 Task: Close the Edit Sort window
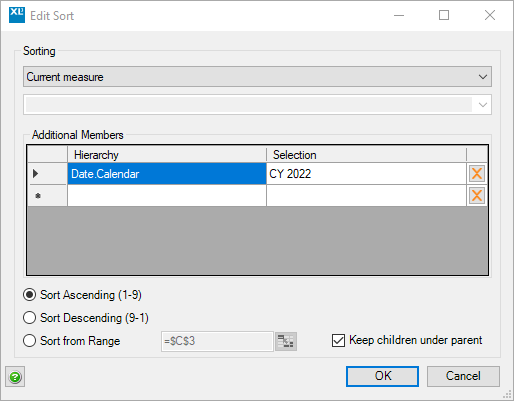coord(490,15)
